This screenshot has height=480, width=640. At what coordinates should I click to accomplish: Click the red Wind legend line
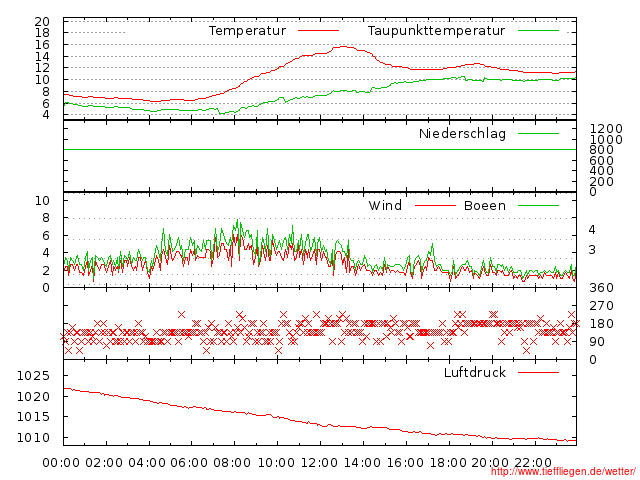[435, 206]
